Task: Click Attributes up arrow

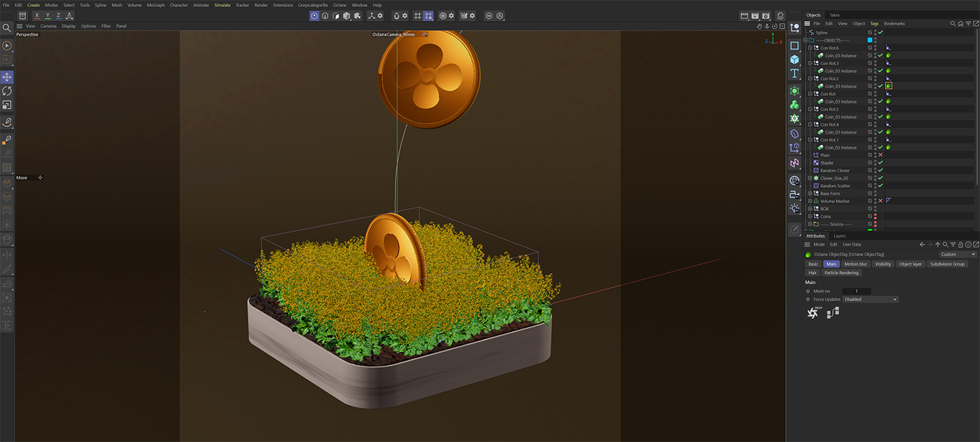Action: coord(938,244)
